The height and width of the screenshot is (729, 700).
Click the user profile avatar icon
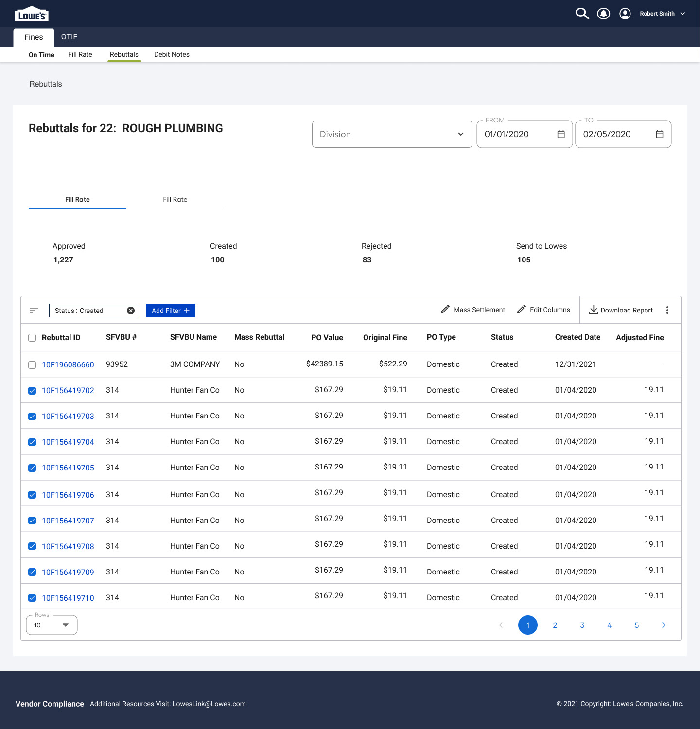[x=625, y=14]
